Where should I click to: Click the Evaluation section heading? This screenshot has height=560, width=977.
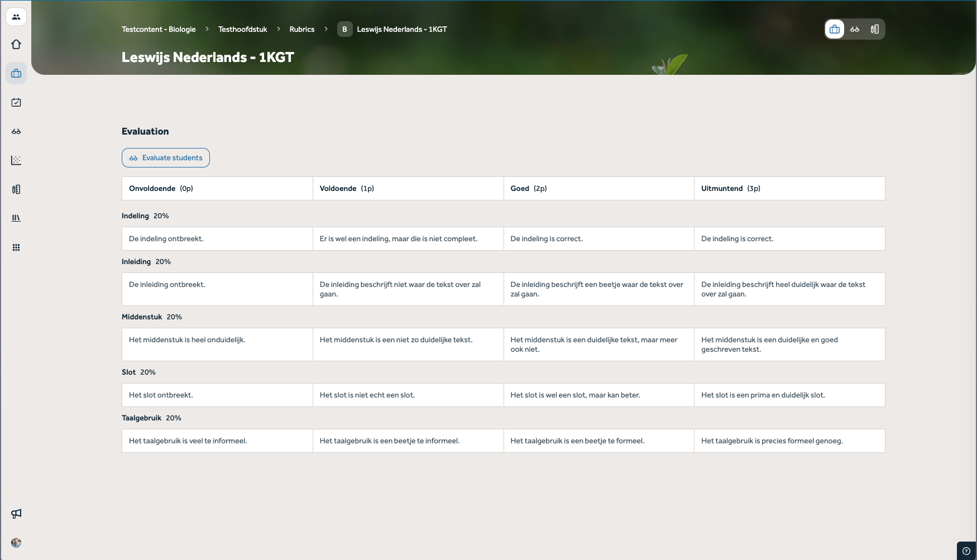[x=145, y=132]
